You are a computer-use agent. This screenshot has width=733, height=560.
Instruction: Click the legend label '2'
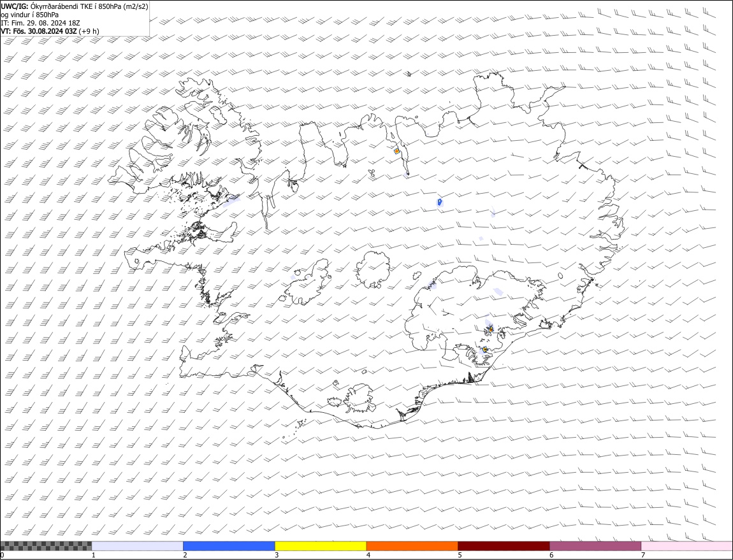(x=185, y=556)
